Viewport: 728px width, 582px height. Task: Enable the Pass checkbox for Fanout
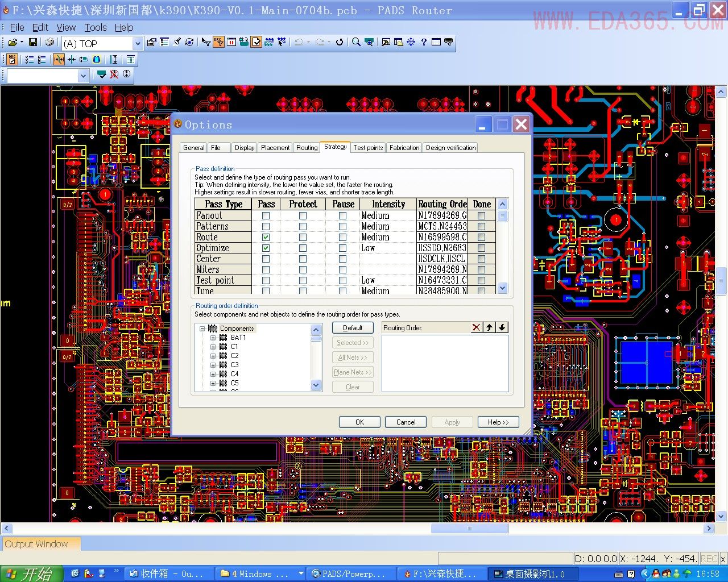pyautogui.click(x=266, y=216)
